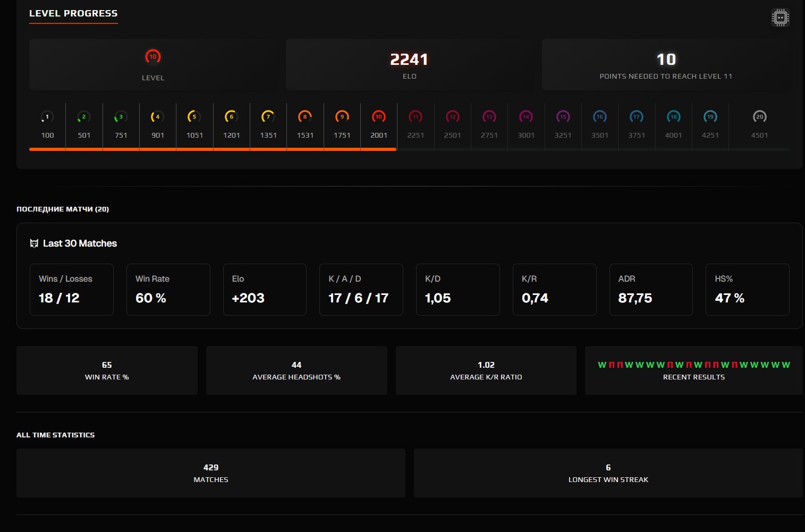Screen dimensions: 805x532
Task: Click the Wins / Losses stat card
Action: pyautogui.click(x=71, y=290)
